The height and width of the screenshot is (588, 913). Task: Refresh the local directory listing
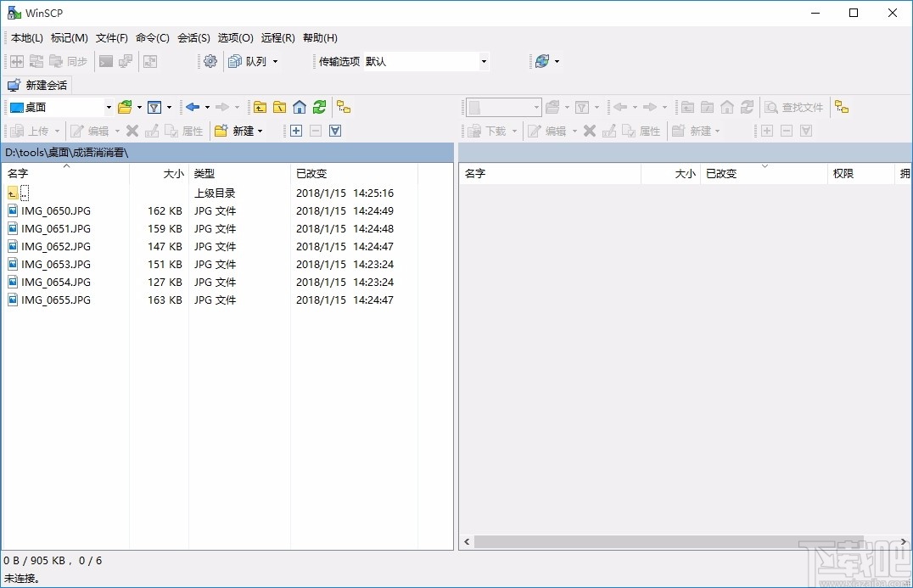(x=320, y=107)
